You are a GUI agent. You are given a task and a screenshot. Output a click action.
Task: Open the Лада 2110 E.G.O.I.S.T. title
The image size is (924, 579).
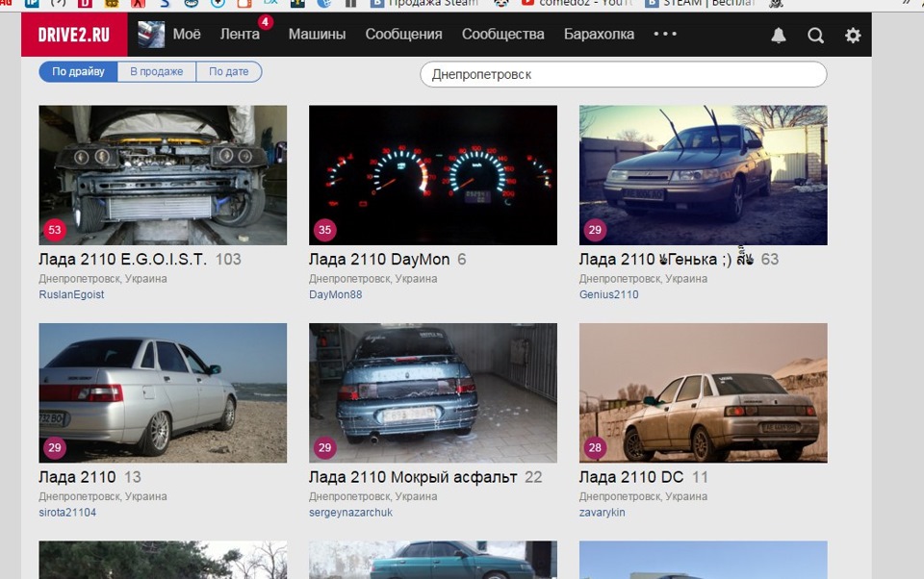(x=122, y=259)
